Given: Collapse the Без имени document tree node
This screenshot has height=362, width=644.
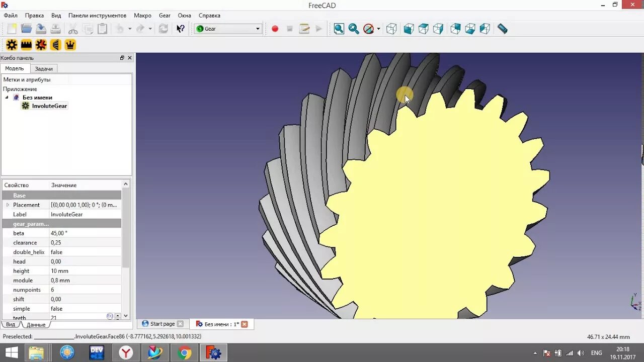Looking at the screenshot, I should click(7, 98).
